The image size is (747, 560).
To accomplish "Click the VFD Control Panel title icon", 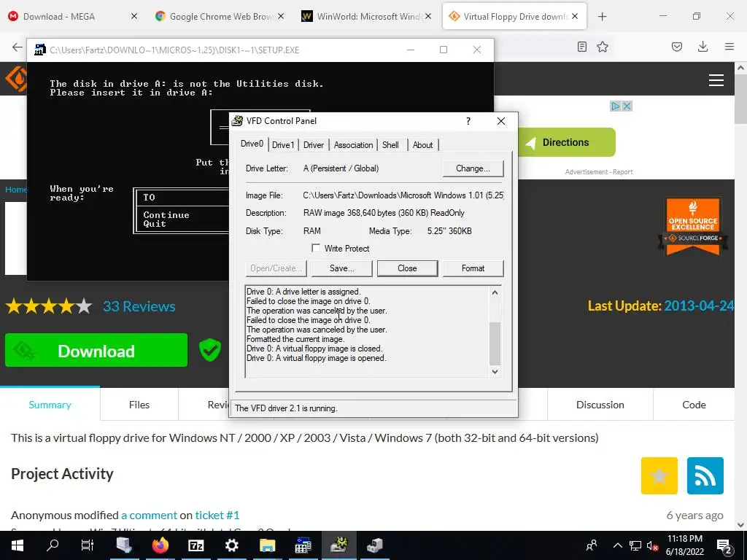I will (237, 121).
